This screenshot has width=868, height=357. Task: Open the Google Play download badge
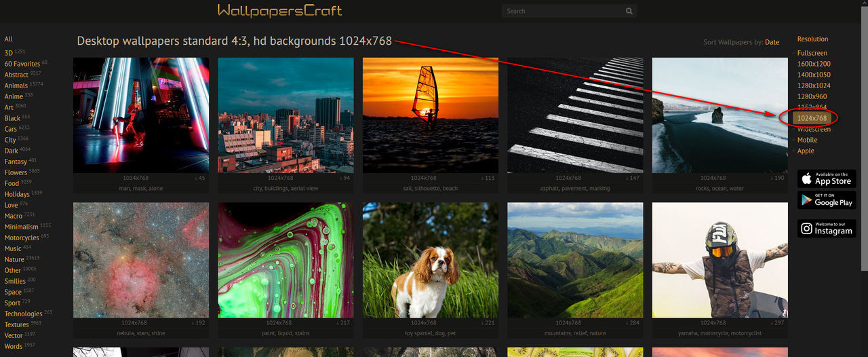827,200
